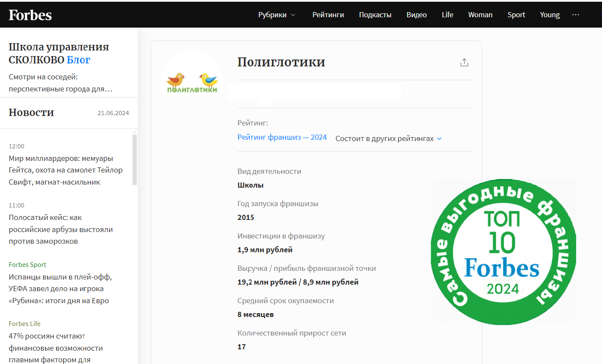
Task: Open the Woman section
Action: coord(480,15)
